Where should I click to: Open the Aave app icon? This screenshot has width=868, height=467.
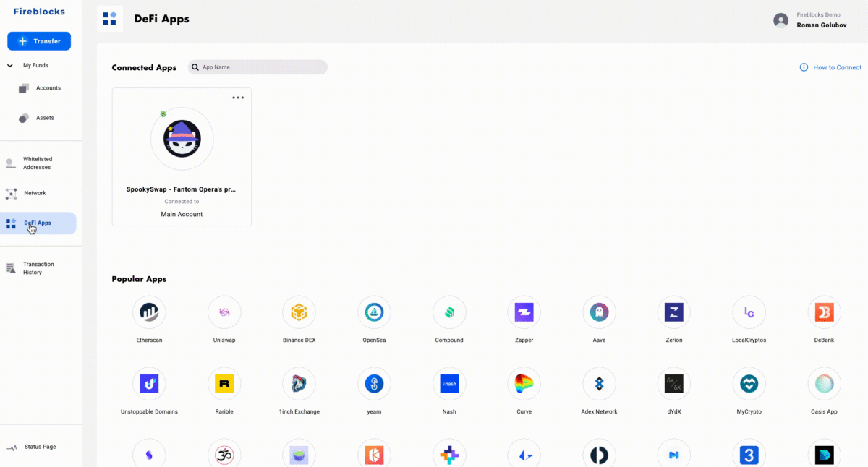(599, 312)
